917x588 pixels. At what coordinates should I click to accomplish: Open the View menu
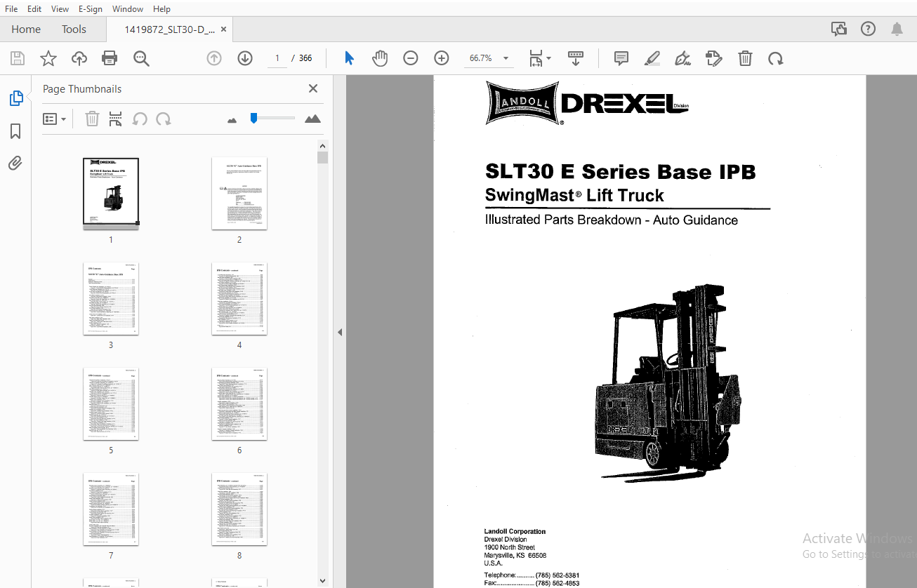60,9
